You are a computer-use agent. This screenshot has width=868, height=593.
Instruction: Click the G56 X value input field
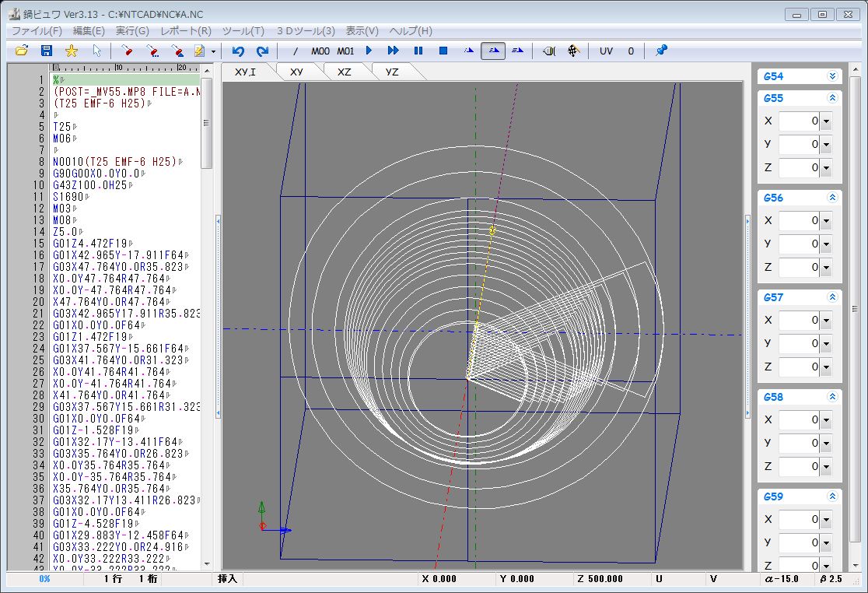800,221
